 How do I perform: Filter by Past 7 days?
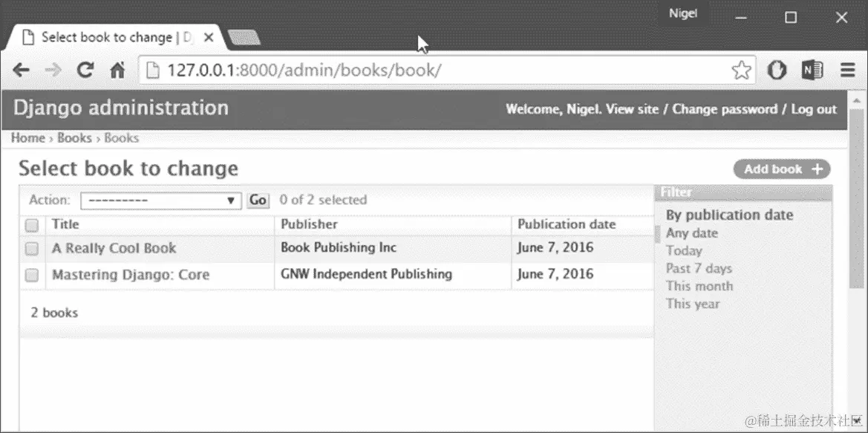click(699, 269)
